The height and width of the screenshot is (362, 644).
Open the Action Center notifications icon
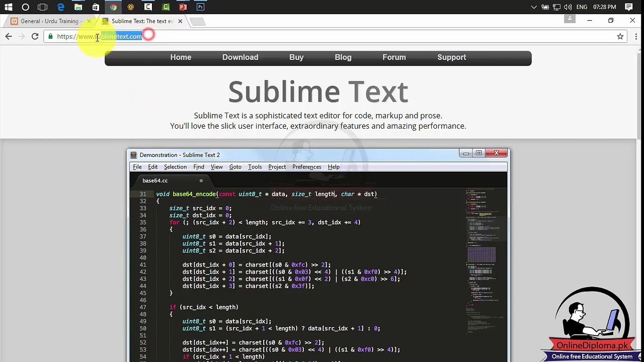[629, 7]
